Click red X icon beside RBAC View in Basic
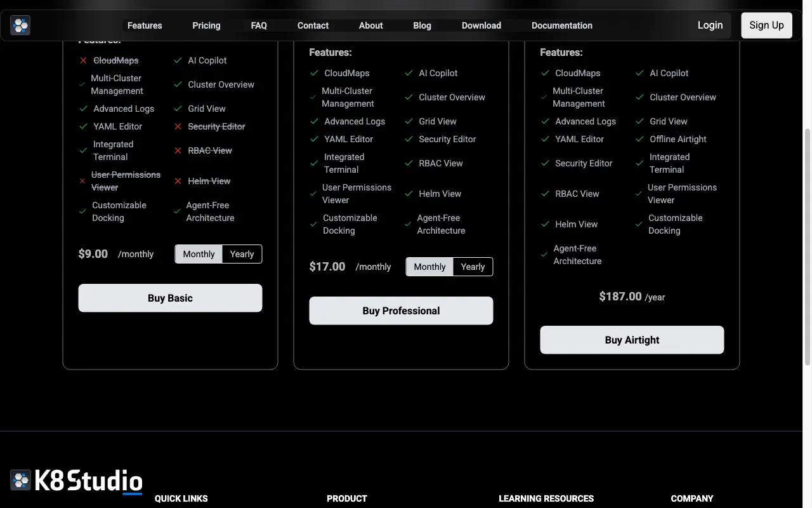This screenshot has height=508, width=812. point(178,150)
